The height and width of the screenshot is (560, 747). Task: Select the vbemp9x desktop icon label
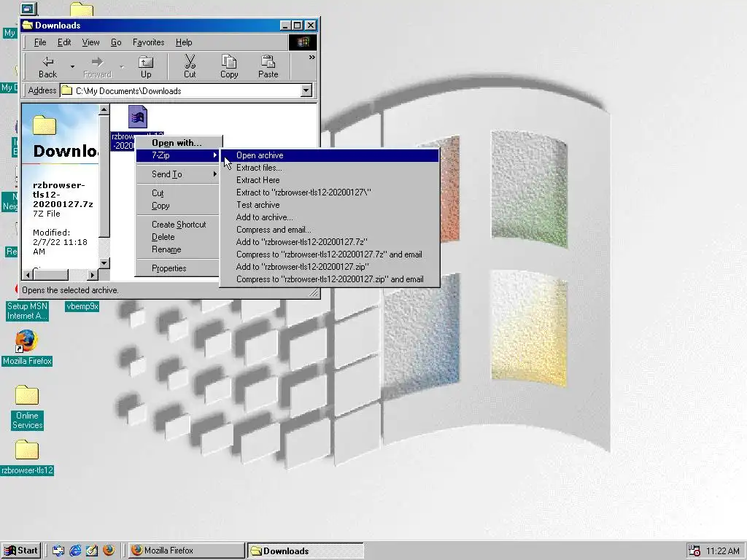tap(82, 306)
